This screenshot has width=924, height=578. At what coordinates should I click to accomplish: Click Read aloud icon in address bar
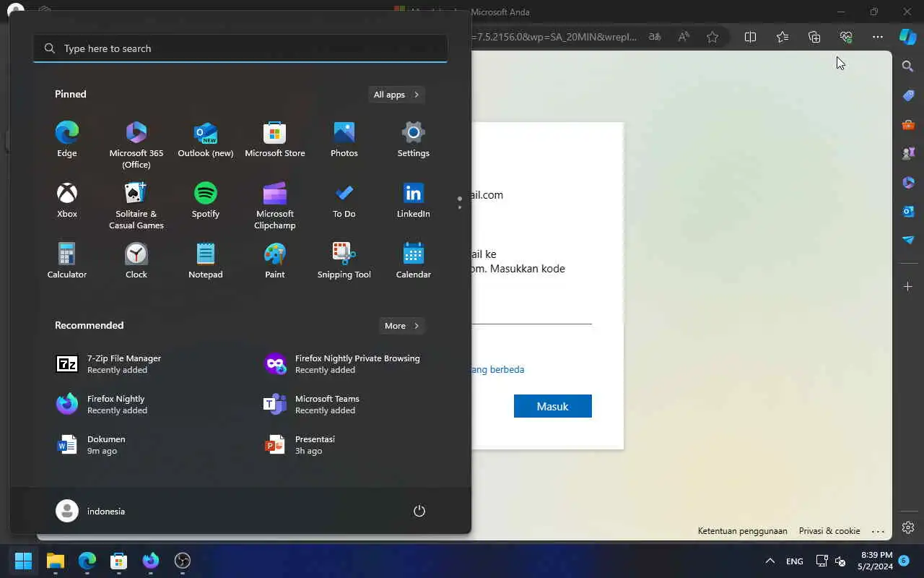[x=684, y=37]
